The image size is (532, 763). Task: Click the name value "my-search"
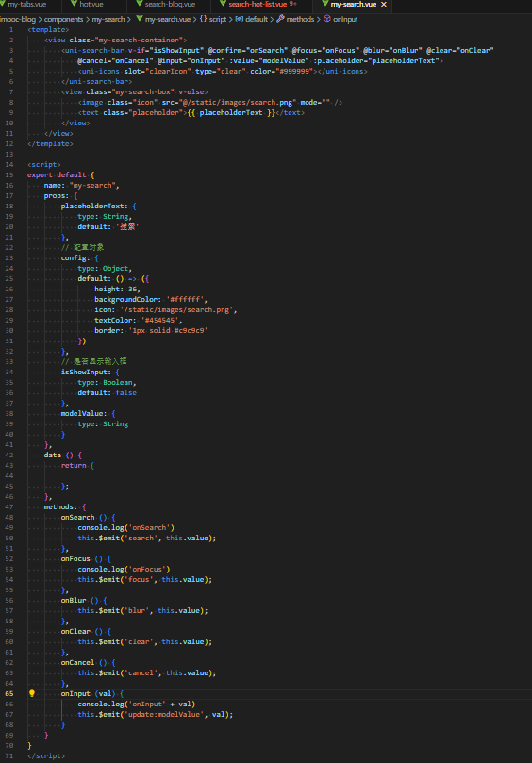point(93,185)
